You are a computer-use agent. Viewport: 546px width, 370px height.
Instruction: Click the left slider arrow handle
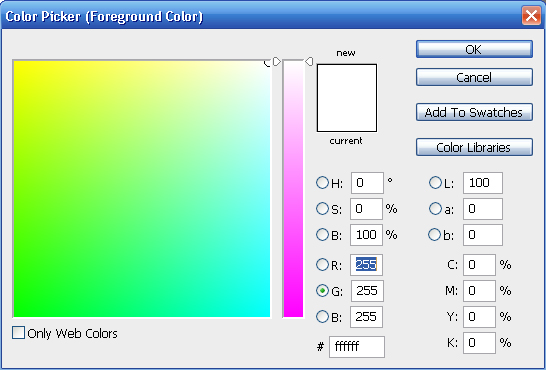point(277,62)
